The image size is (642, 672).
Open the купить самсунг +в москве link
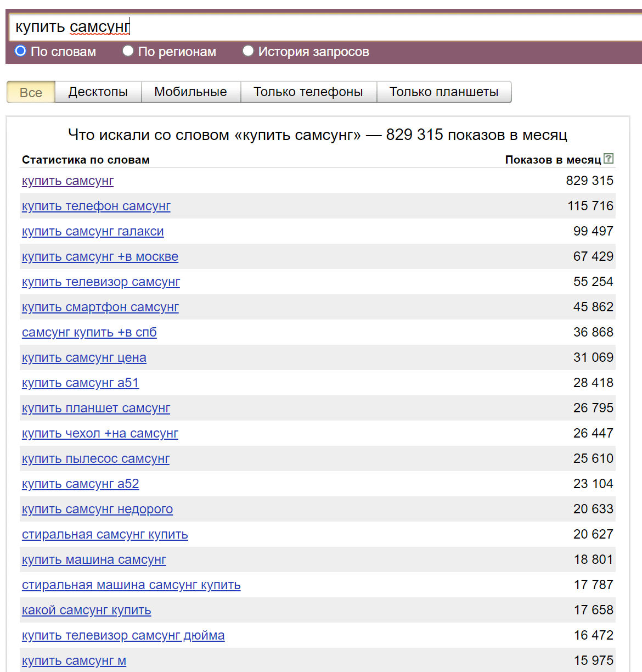point(100,256)
